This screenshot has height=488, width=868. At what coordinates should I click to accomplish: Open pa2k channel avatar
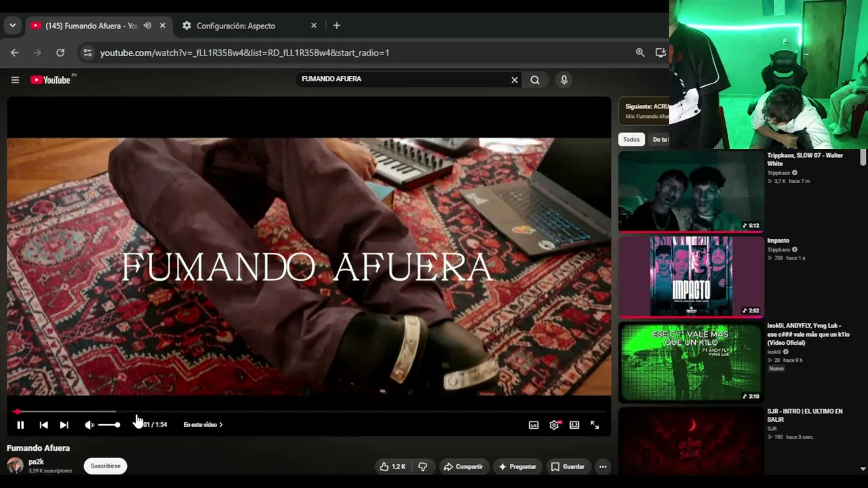click(15, 466)
